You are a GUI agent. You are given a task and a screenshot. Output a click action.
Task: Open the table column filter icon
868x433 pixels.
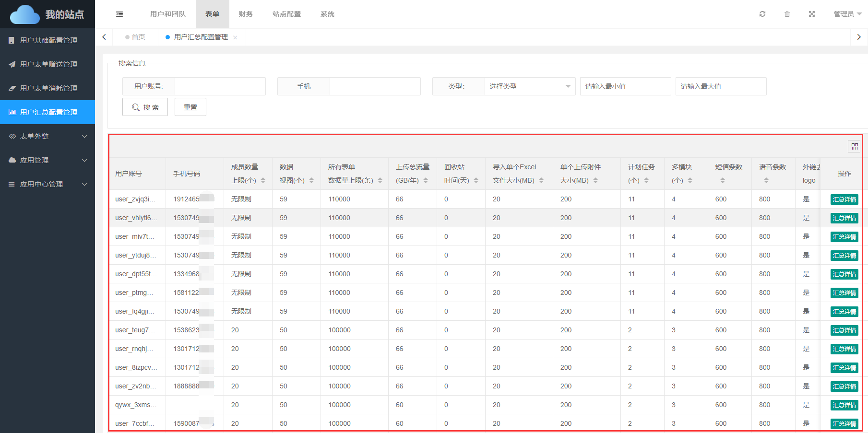click(855, 147)
